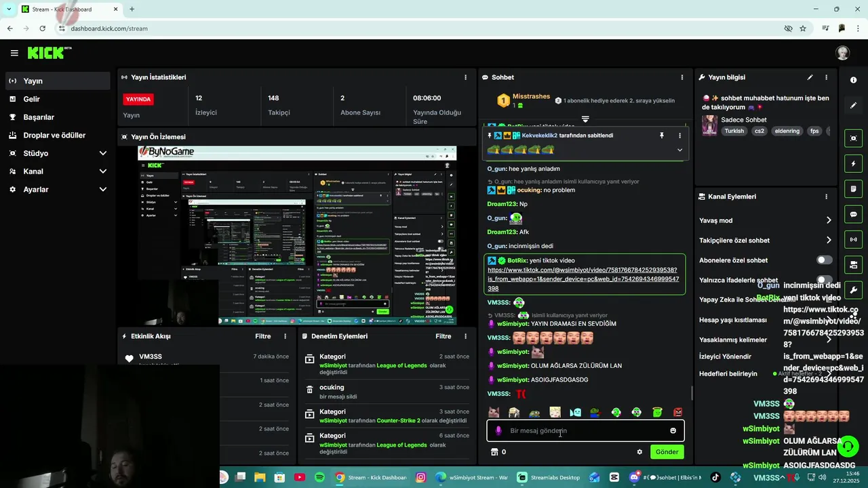
Task: Go to Droplar ve ödüller in the sidebar
Action: click(x=58, y=135)
